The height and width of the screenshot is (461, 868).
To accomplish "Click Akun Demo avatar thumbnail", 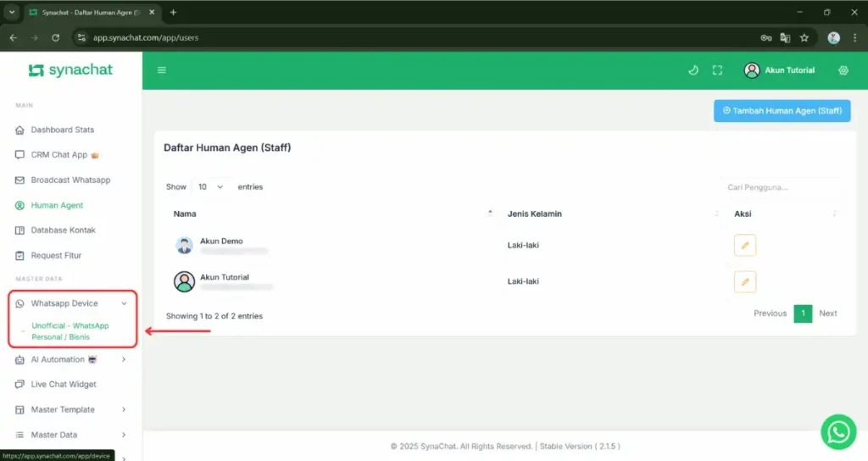I will (x=184, y=245).
